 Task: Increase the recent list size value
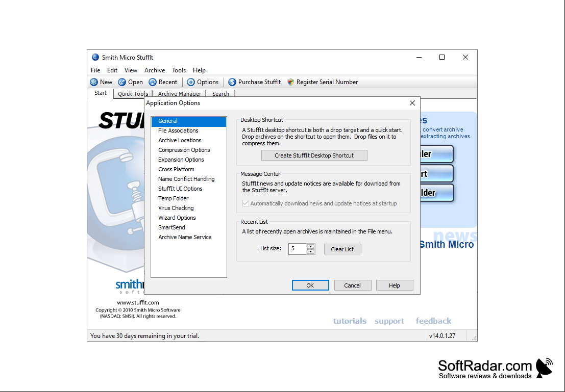pos(311,247)
